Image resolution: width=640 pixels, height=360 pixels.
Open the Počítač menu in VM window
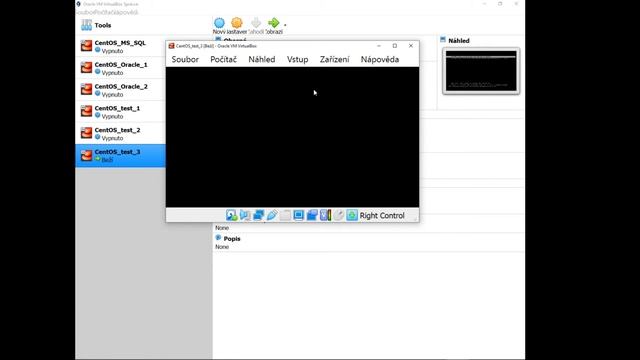[223, 60]
